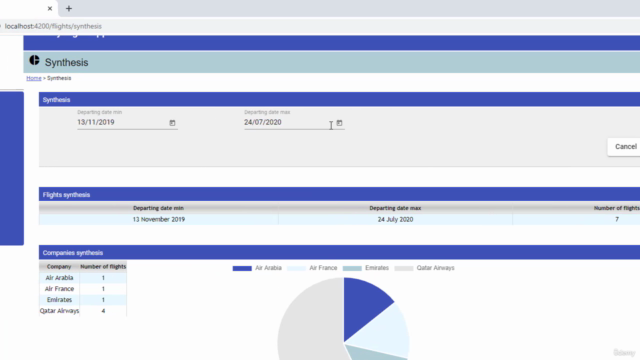Toggle Air France in the chart legend
The height and width of the screenshot is (360, 640).
pos(312,268)
